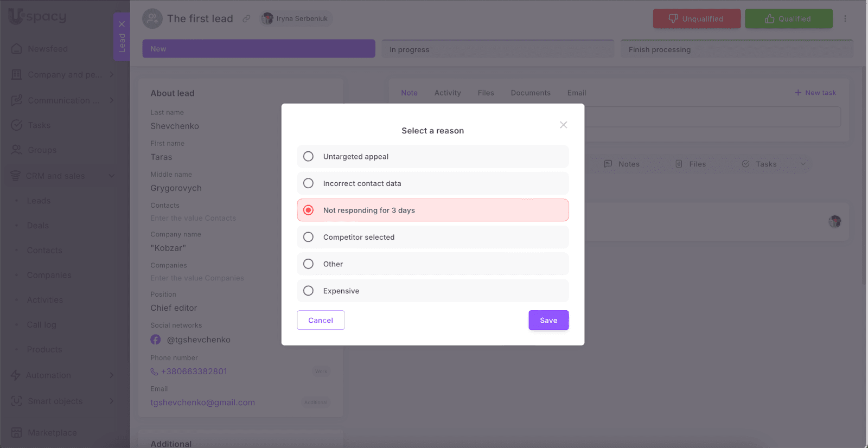
Task: Click the Save button in dialog
Action: point(548,320)
